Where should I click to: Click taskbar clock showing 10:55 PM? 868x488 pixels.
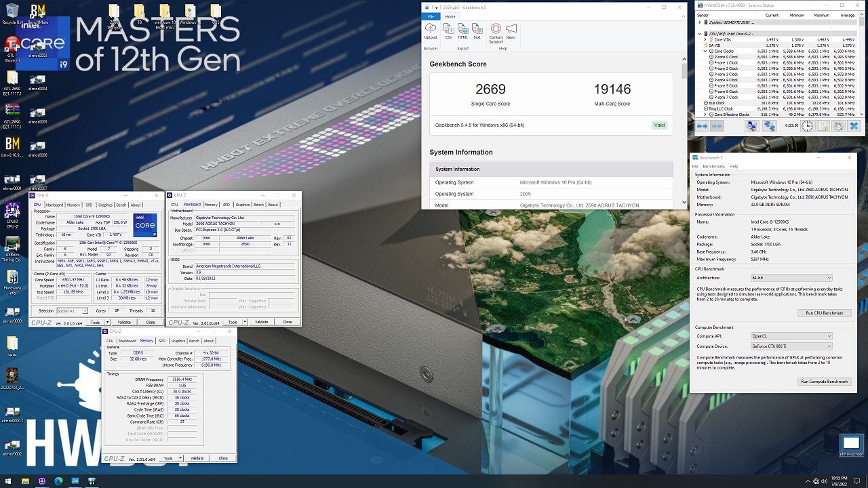point(838,481)
